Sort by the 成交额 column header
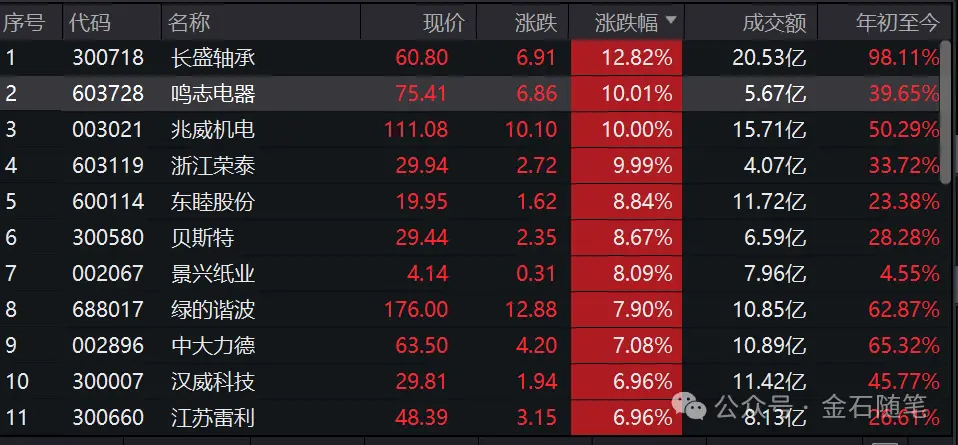958x445 pixels. coord(774,22)
